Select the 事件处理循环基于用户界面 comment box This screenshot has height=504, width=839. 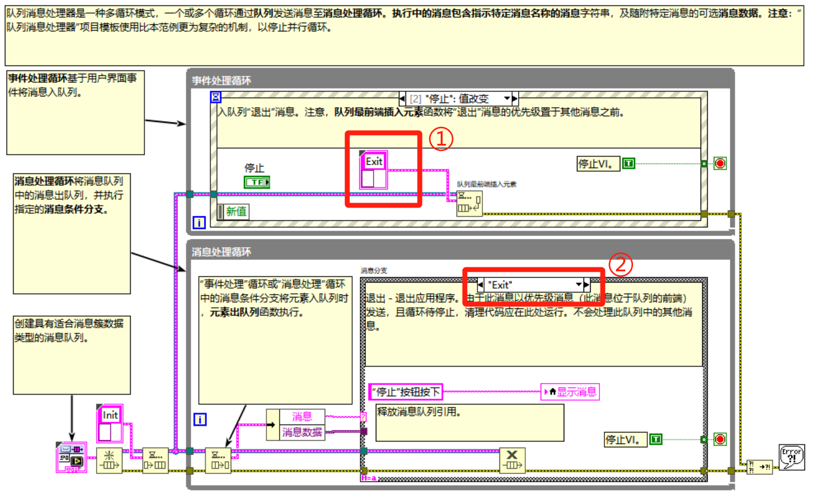75,112
